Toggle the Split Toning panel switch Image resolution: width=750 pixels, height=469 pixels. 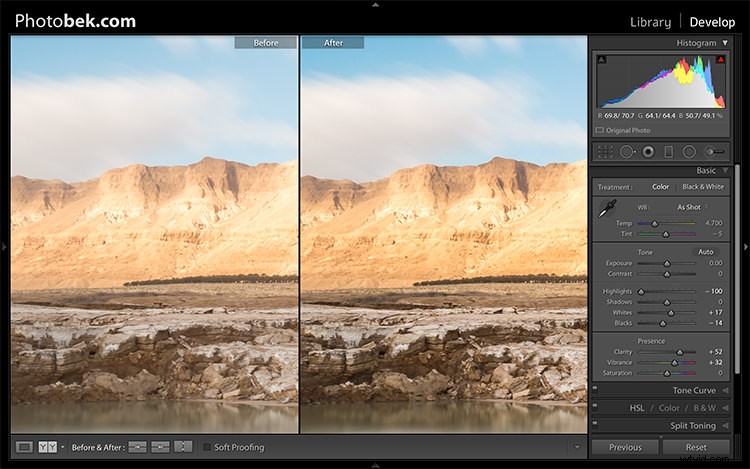point(595,424)
